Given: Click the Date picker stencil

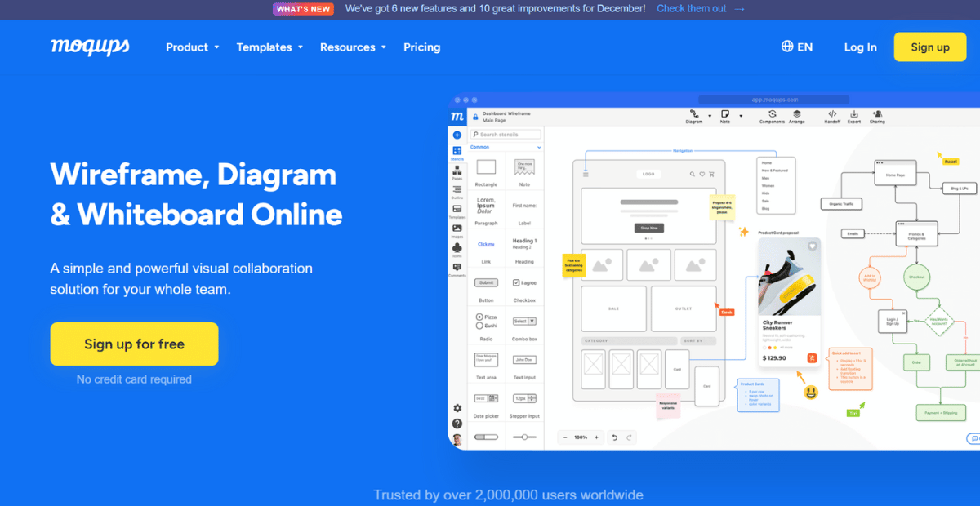Looking at the screenshot, I should [486, 398].
